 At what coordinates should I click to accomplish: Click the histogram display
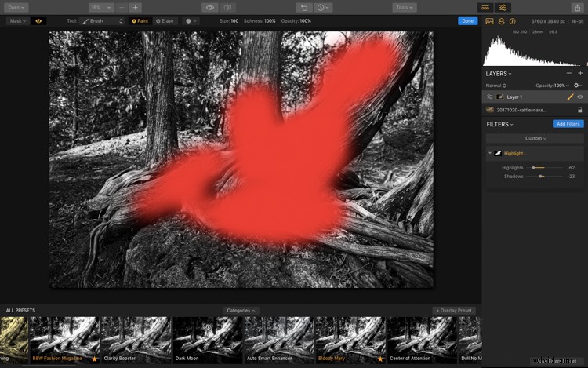pos(535,51)
